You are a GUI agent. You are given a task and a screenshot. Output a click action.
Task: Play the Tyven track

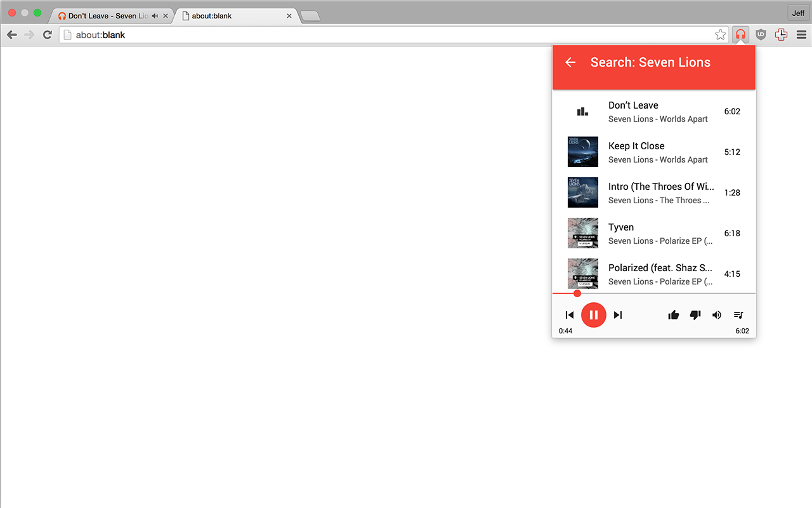(x=653, y=233)
